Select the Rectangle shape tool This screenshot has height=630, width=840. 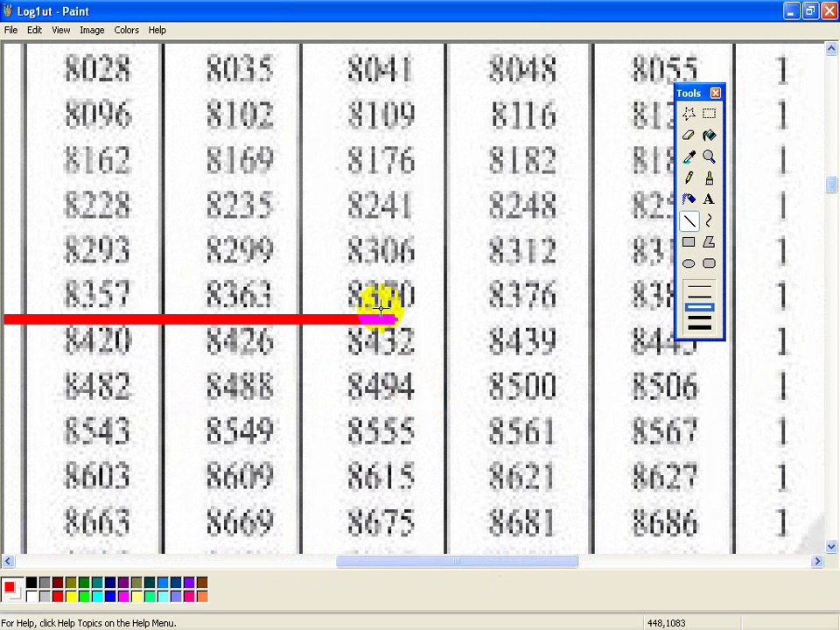[689, 242]
